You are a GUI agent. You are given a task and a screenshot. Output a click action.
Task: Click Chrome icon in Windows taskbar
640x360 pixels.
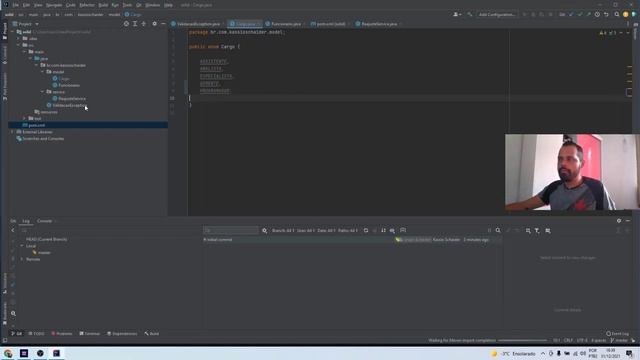click(x=8, y=353)
